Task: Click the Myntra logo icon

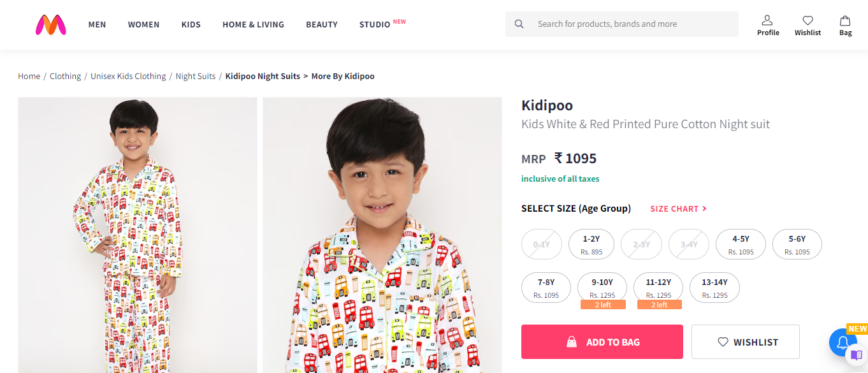Action: click(51, 24)
